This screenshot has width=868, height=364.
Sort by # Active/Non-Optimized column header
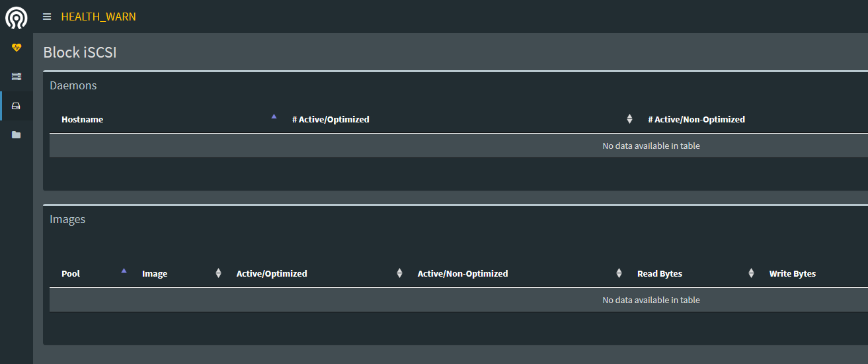coord(696,120)
